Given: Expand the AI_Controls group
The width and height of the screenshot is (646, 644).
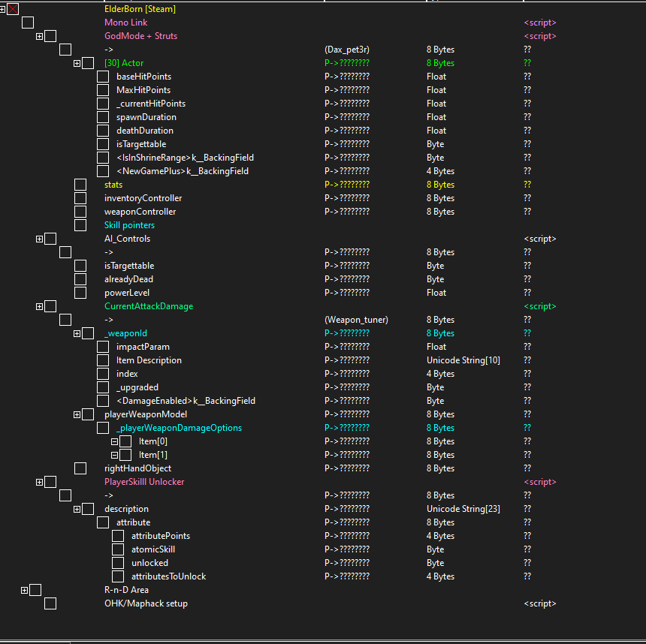Looking at the screenshot, I should (x=39, y=239).
